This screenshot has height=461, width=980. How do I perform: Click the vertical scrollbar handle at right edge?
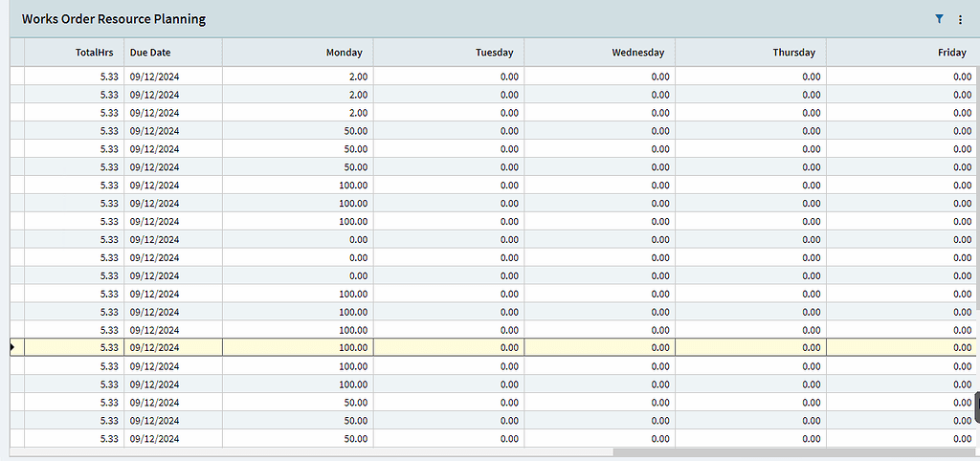pos(977,408)
